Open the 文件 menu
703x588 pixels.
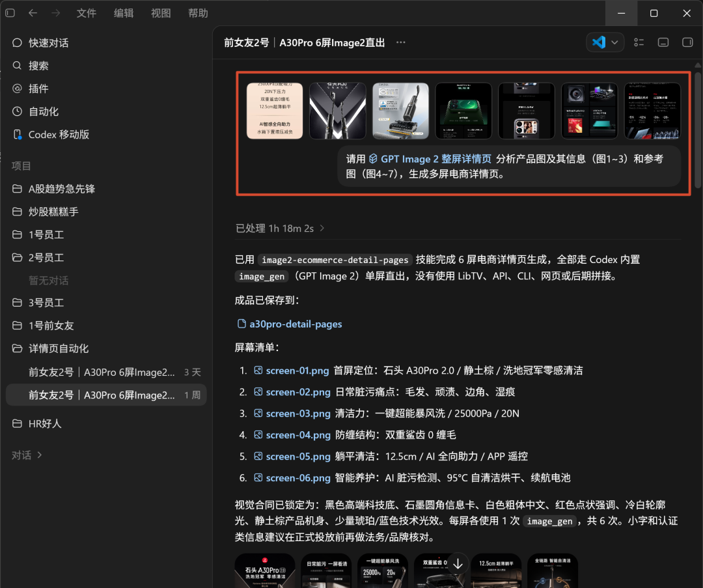click(x=86, y=13)
